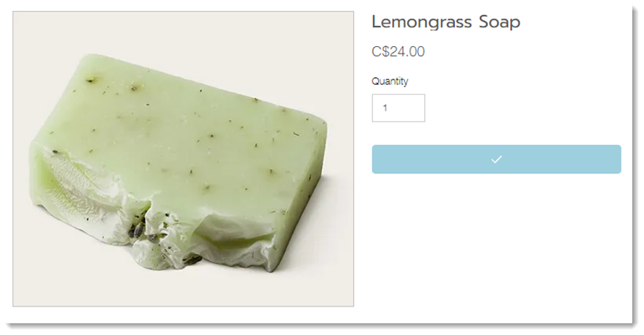Click the tick mark added-to-cart indicator
This screenshot has width=644, height=335.
(x=497, y=159)
